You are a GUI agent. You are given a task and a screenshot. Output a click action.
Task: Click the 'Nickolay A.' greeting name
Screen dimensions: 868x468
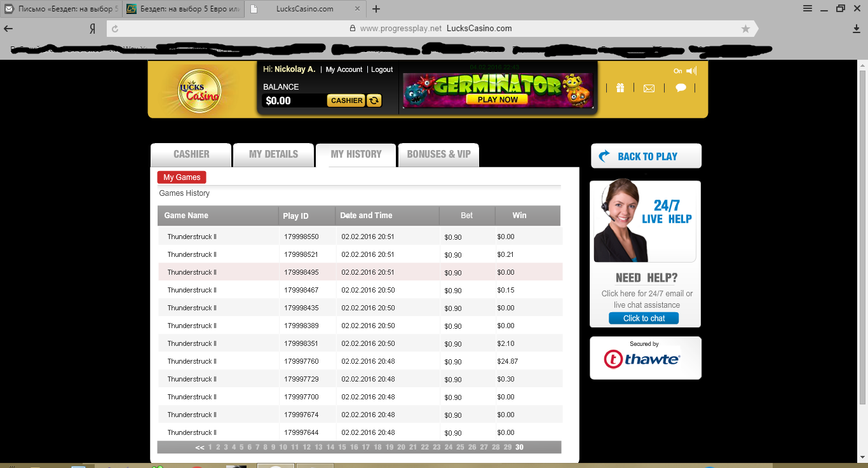point(295,69)
